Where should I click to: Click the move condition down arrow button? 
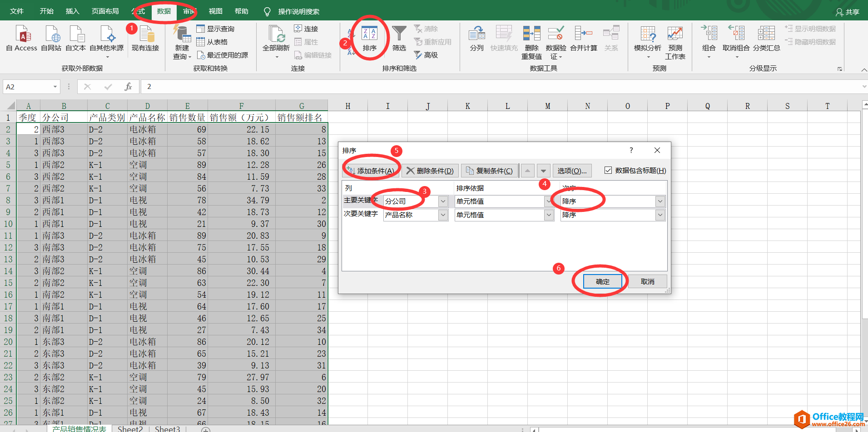point(543,171)
